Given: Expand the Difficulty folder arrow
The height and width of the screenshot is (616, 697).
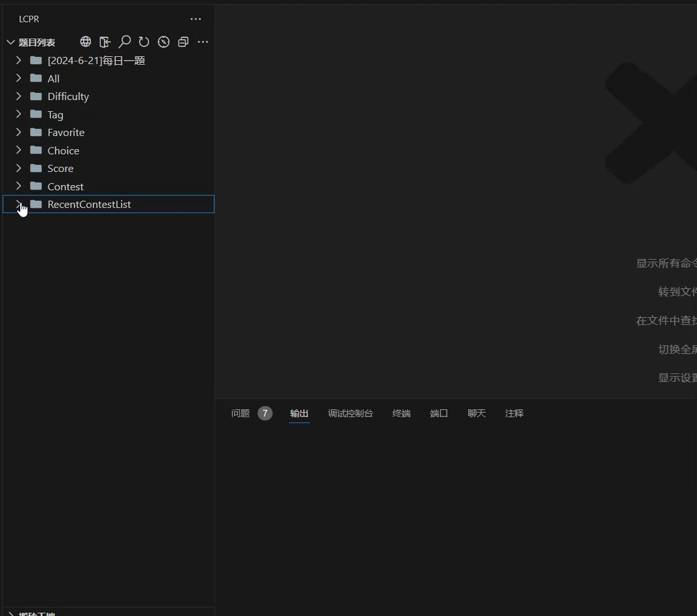Looking at the screenshot, I should point(18,96).
